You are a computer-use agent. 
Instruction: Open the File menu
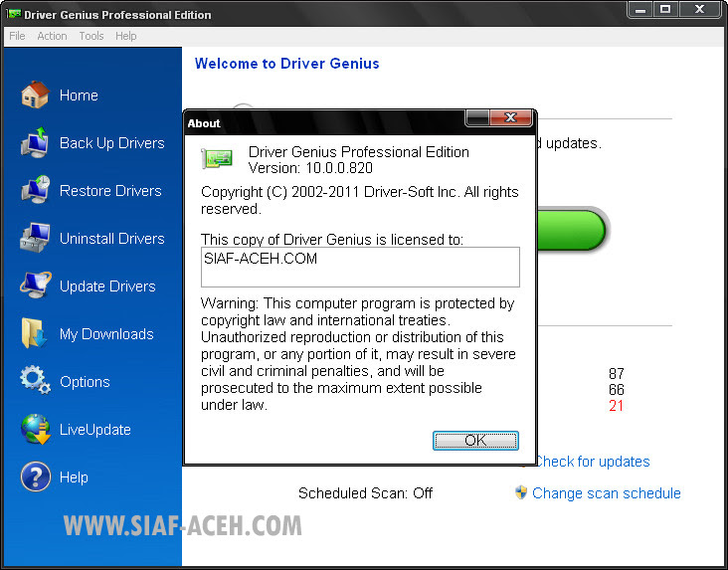click(17, 36)
